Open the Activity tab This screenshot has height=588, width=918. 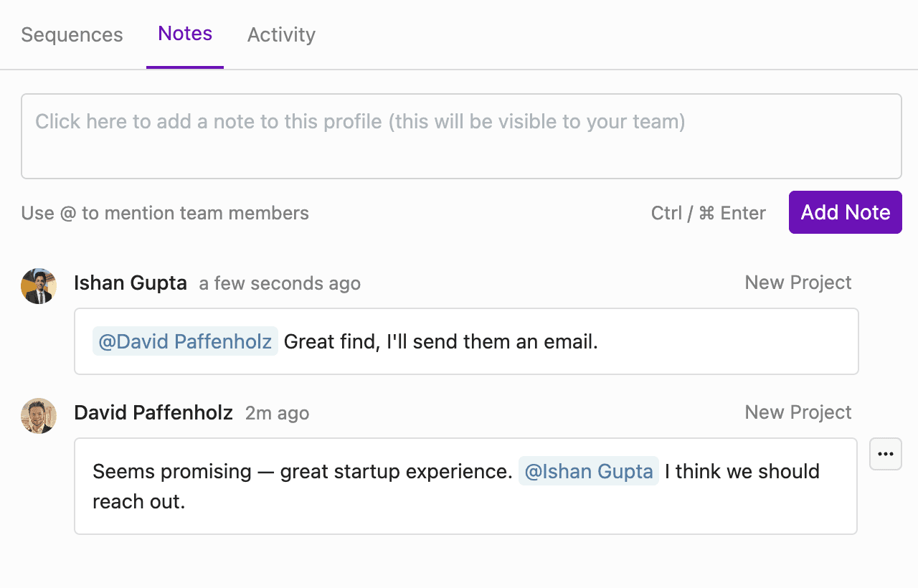[281, 34]
